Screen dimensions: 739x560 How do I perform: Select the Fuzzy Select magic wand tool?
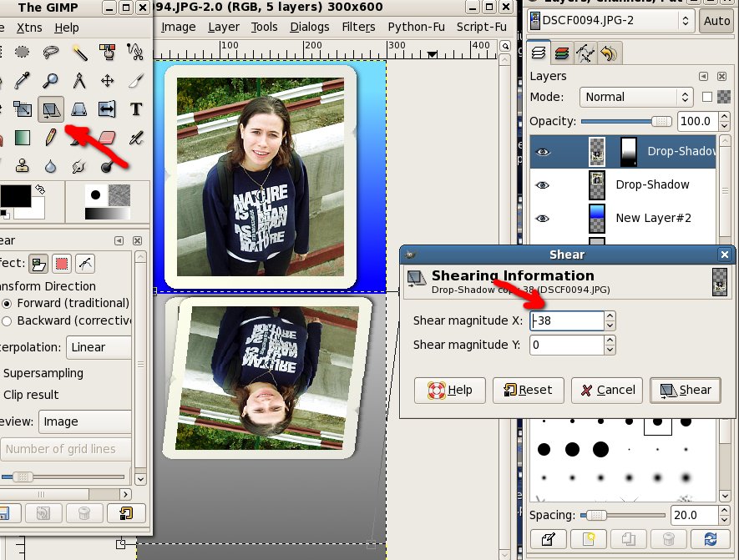coord(79,52)
